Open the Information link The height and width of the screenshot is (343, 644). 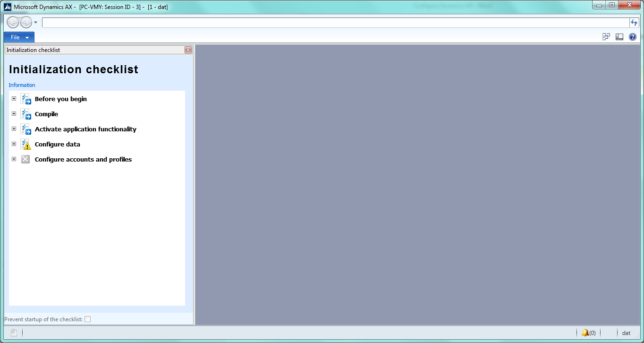point(22,85)
